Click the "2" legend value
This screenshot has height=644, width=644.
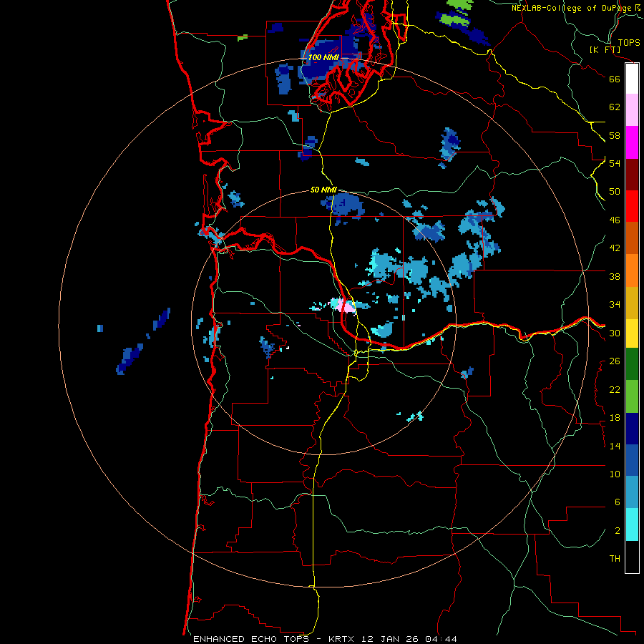[x=618, y=531]
